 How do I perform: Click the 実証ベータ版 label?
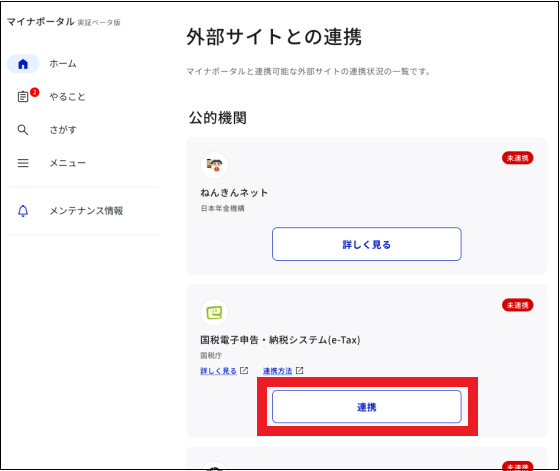[x=99, y=22]
